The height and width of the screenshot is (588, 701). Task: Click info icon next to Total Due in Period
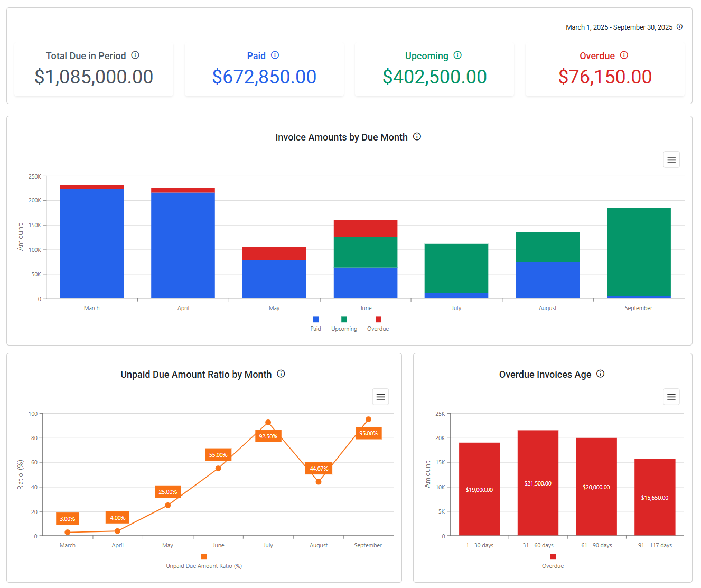(135, 55)
